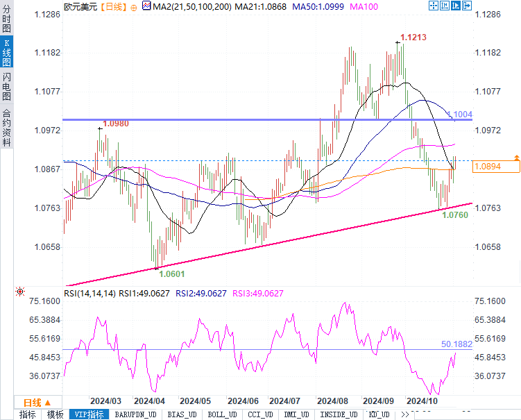Click the RSI3:49.0627 value
The height and width of the screenshot is (420, 521).
pos(258,293)
